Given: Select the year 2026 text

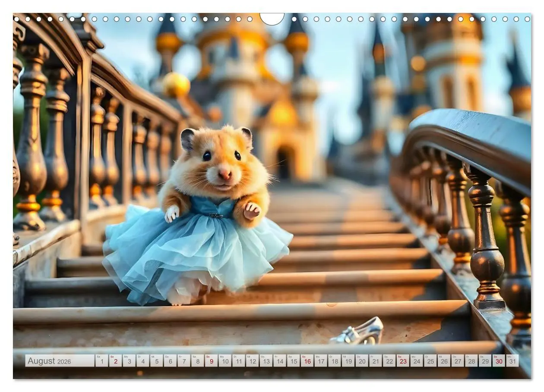Looking at the screenshot, I should pos(64,362).
